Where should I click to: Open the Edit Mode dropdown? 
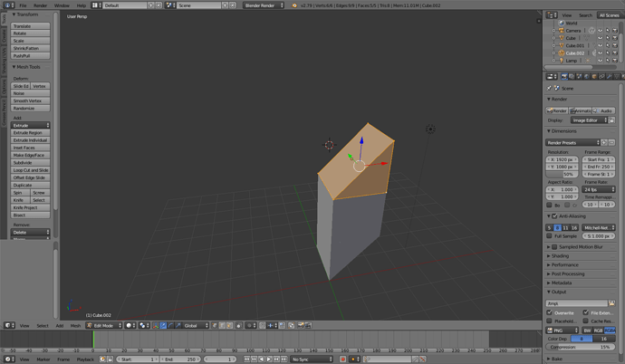pos(104,325)
